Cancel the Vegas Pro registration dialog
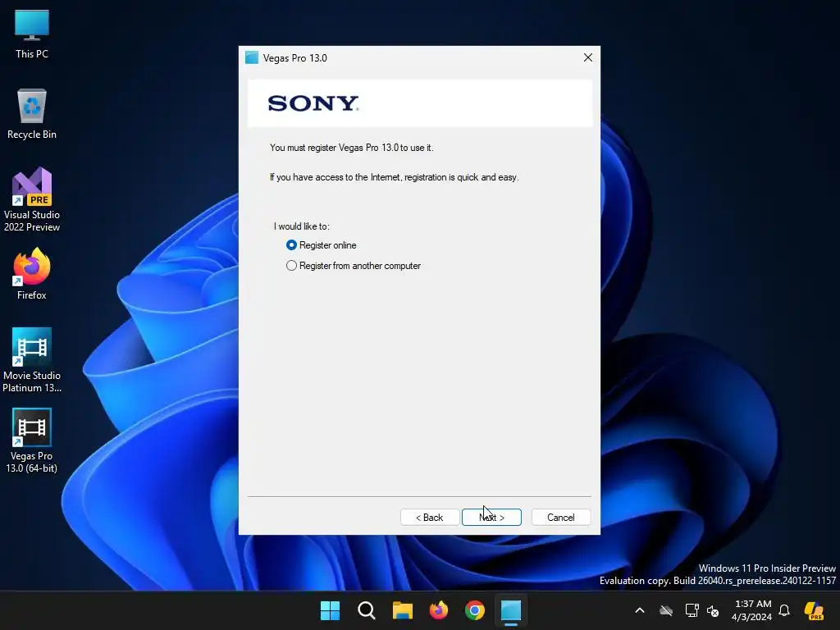 pyautogui.click(x=561, y=518)
